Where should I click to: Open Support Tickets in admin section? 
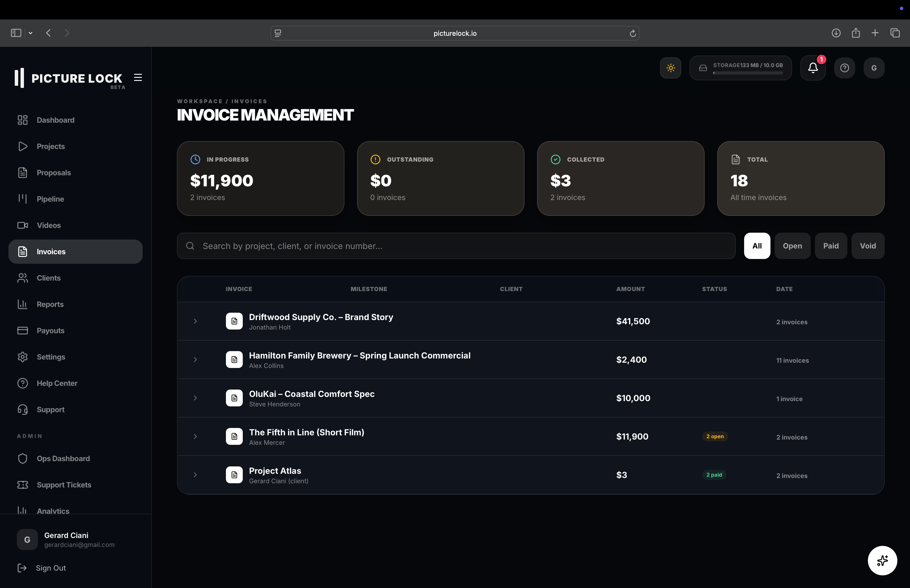[64, 485]
